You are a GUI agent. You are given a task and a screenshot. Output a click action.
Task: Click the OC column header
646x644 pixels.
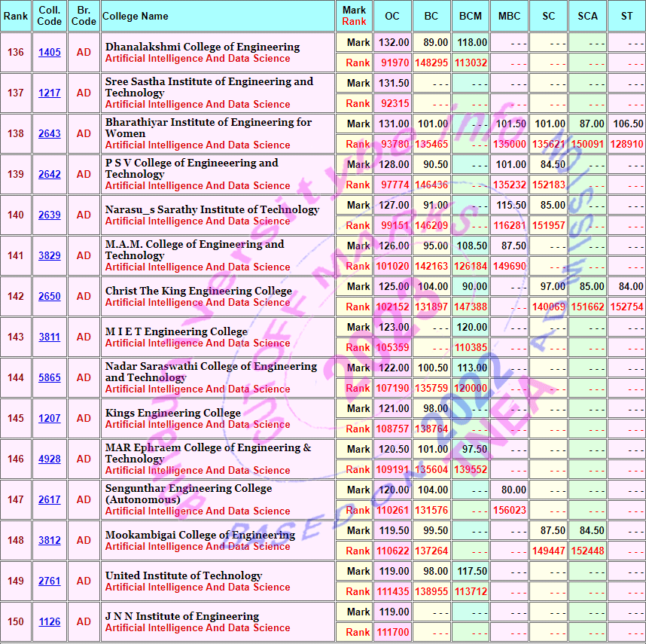[x=392, y=17]
